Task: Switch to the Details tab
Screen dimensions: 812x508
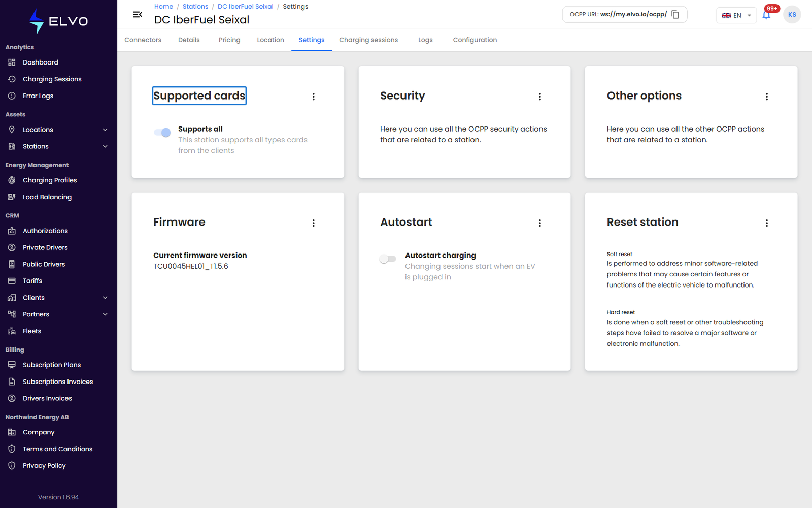Action: point(189,40)
